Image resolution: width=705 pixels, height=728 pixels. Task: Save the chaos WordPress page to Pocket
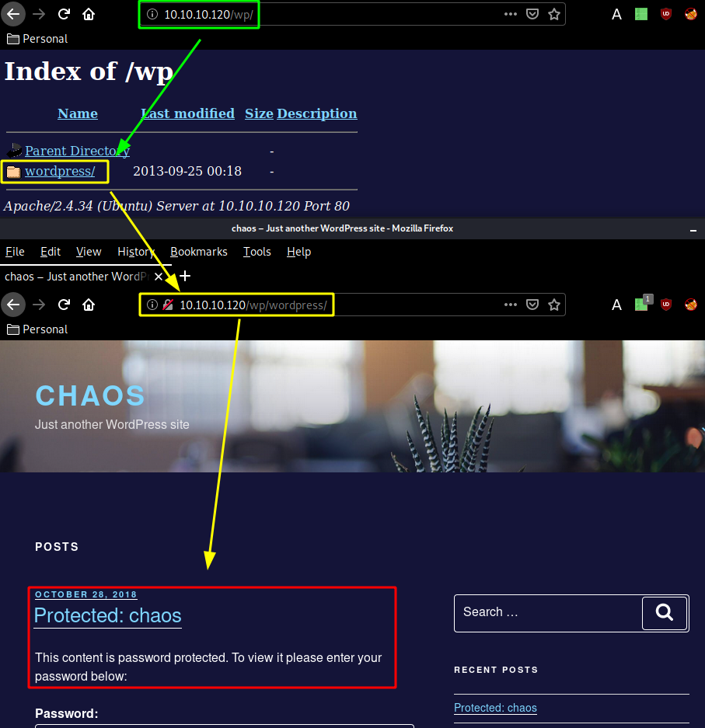tap(532, 305)
